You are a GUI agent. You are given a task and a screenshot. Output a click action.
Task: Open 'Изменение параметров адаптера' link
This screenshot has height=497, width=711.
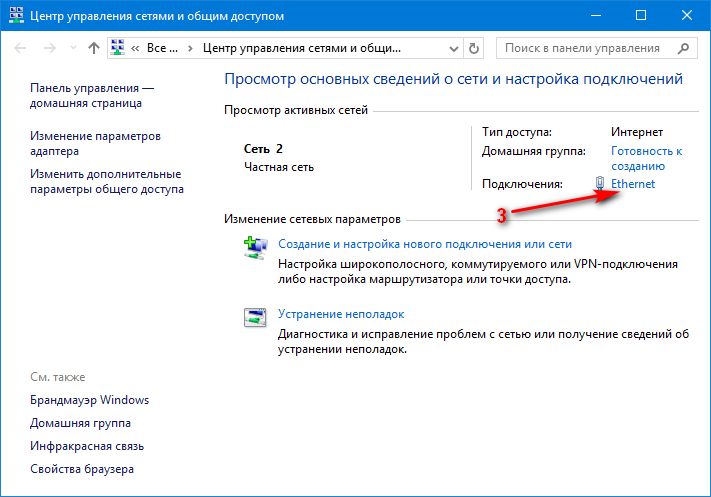(x=95, y=143)
